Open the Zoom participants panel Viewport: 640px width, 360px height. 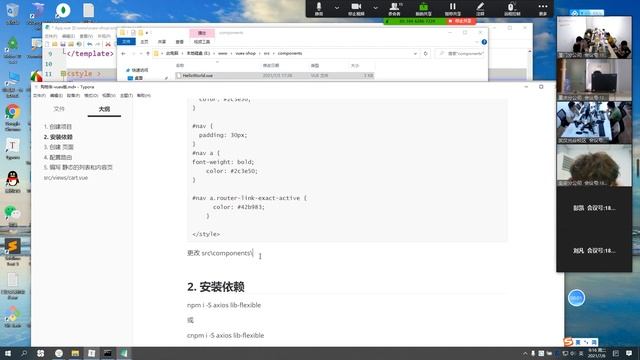(395, 9)
